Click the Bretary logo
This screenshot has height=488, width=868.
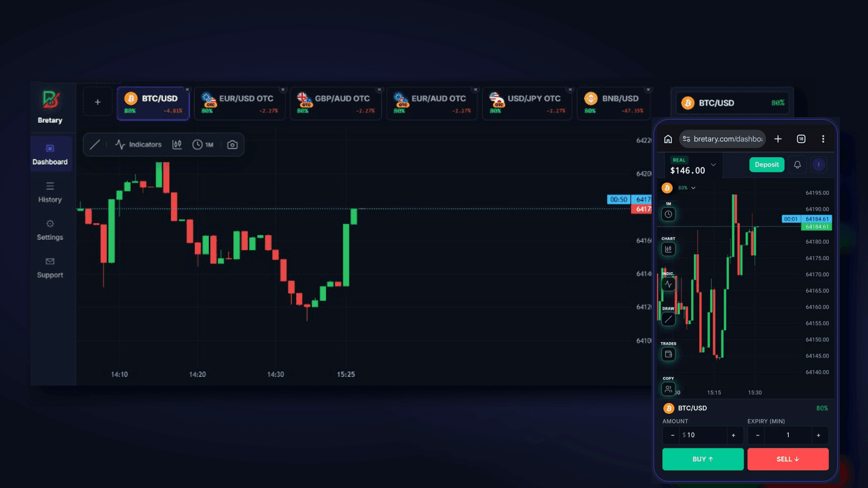pyautogui.click(x=50, y=107)
